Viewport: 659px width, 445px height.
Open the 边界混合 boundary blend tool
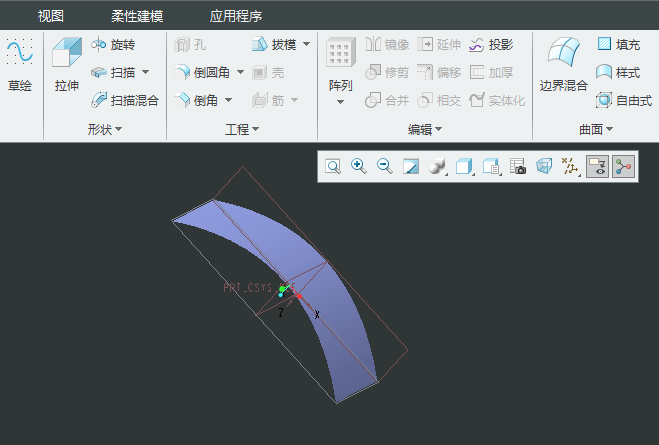pyautogui.click(x=564, y=64)
